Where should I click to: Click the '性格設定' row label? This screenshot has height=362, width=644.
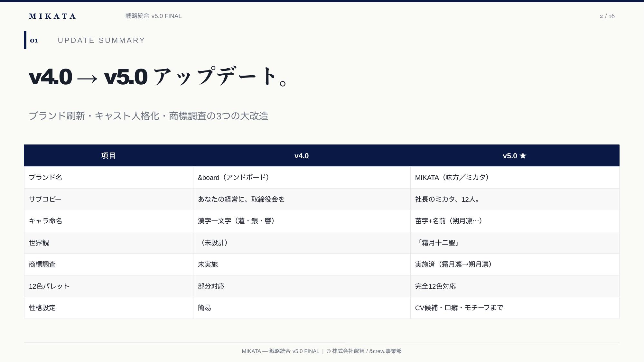point(108,308)
